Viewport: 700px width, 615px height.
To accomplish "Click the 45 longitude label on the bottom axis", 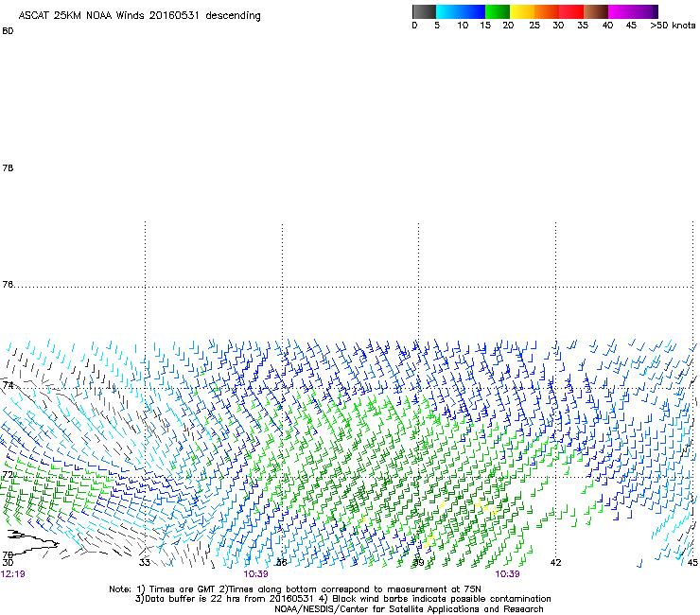I will [x=692, y=563].
